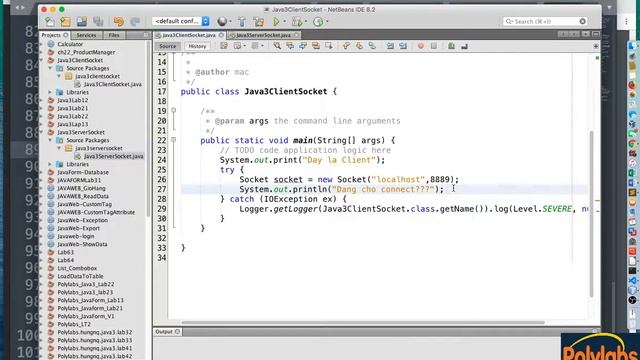
Task: Click the Uncomment lines icon
Action: (464, 46)
